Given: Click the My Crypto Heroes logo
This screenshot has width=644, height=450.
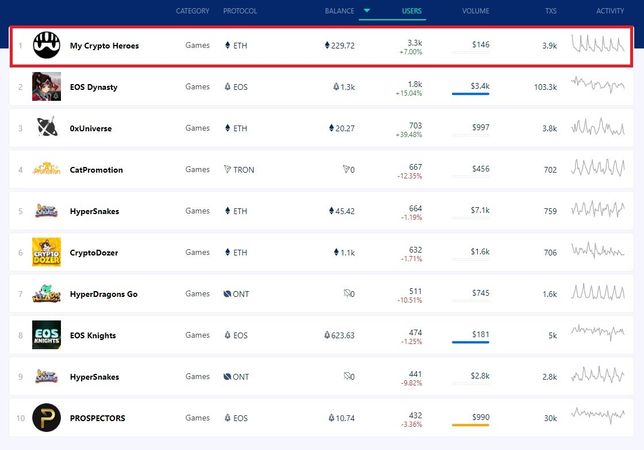Looking at the screenshot, I should coord(46,45).
